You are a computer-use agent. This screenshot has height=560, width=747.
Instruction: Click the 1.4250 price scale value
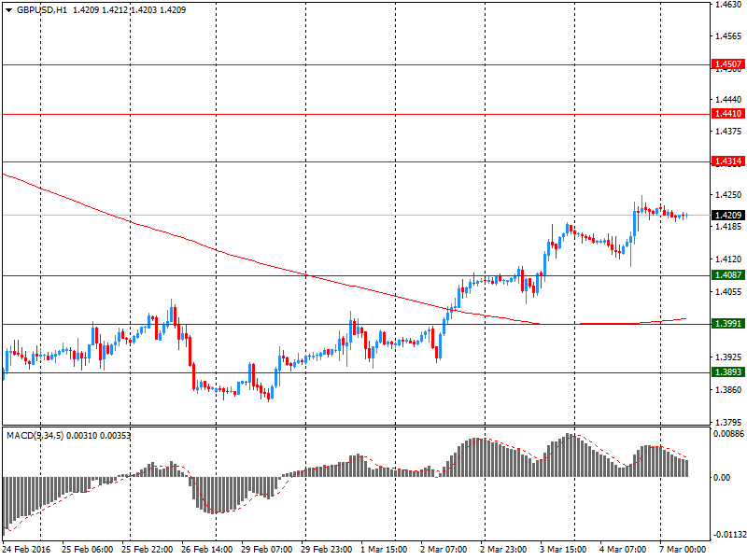coord(728,195)
